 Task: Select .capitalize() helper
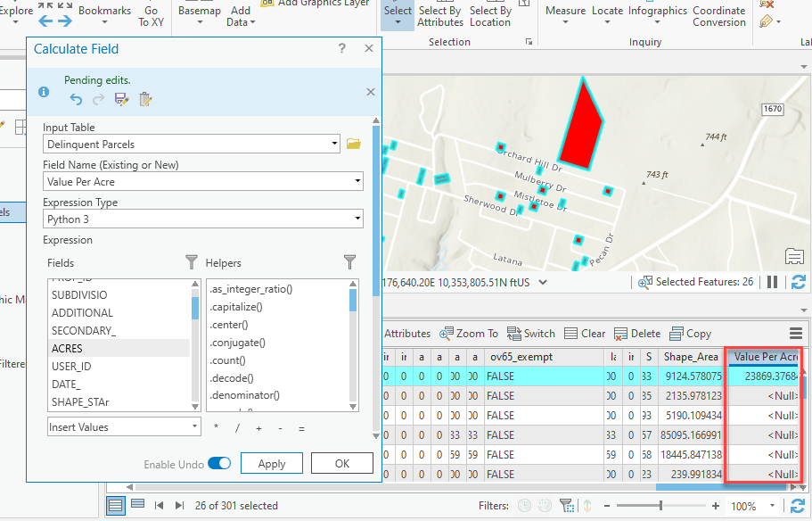(235, 306)
